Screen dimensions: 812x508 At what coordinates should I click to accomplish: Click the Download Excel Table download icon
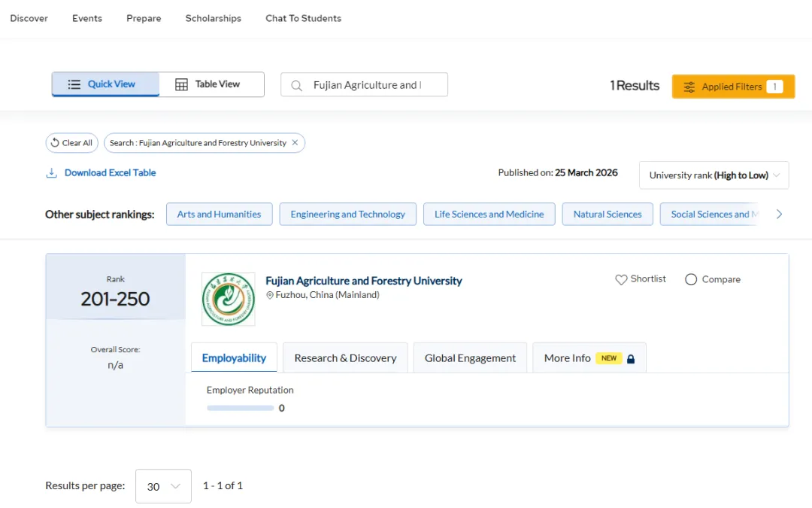[x=51, y=172]
